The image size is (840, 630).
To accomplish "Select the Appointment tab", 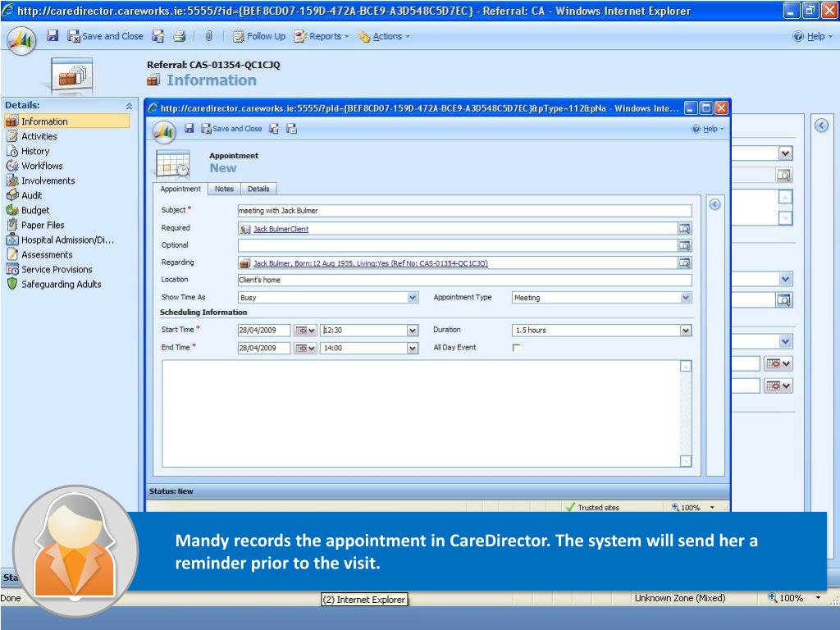I will pos(180,189).
